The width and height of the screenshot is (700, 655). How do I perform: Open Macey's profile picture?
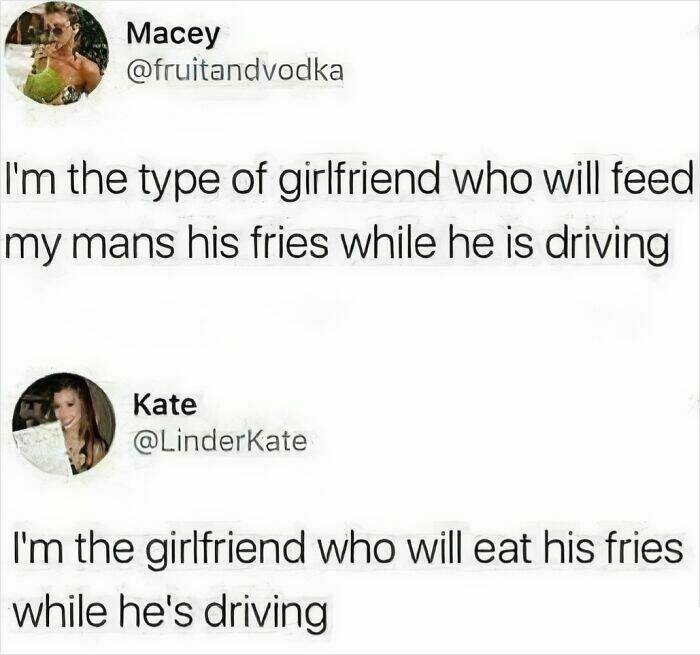point(57,54)
